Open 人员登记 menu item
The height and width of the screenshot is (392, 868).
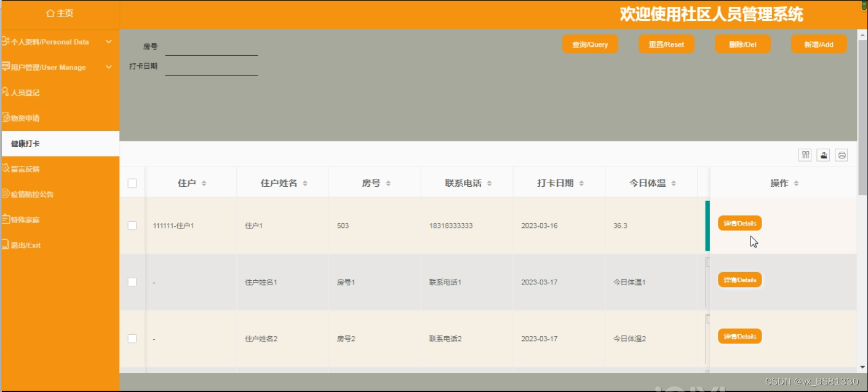[x=60, y=93]
